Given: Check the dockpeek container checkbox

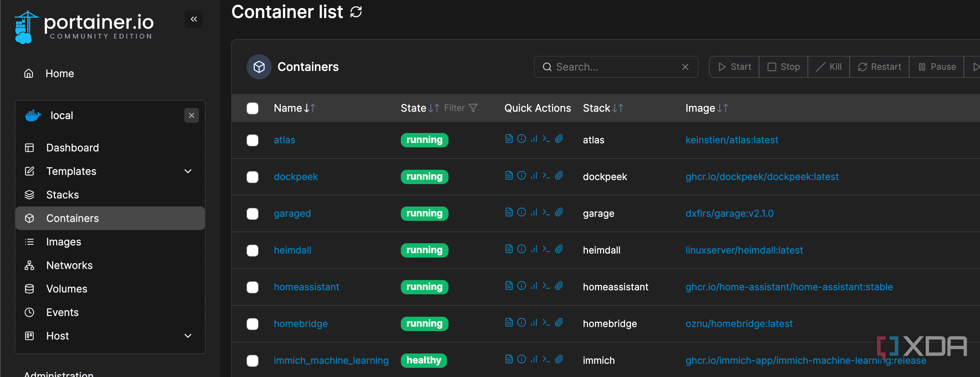Looking at the screenshot, I should pyautogui.click(x=252, y=177).
